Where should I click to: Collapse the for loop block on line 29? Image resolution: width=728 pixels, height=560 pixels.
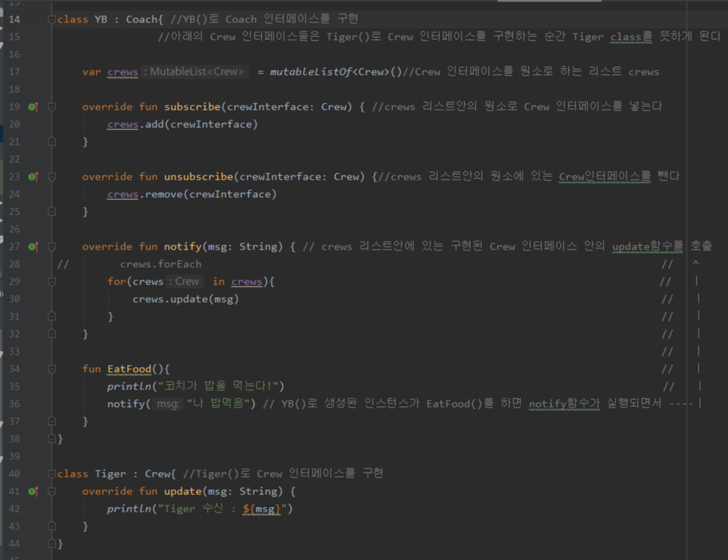[x=52, y=282]
